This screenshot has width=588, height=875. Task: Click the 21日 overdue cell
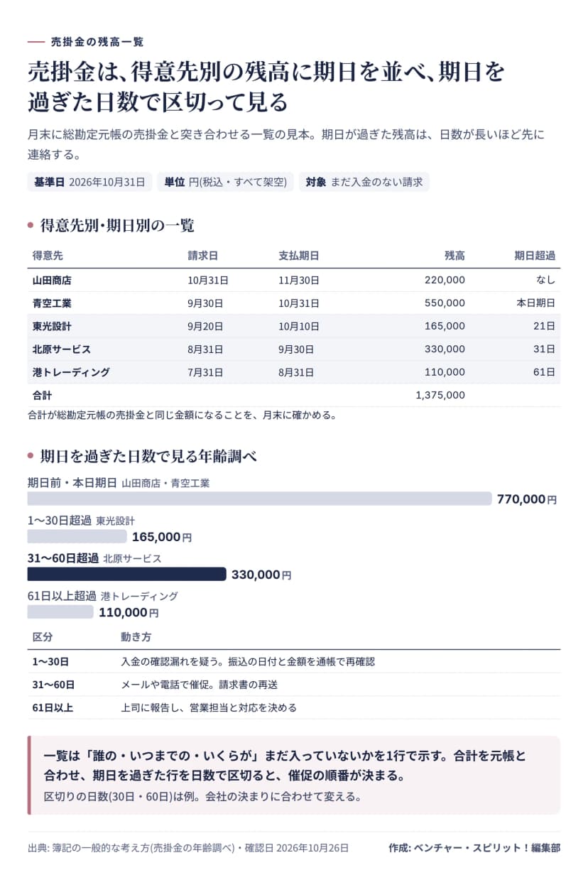tap(545, 326)
